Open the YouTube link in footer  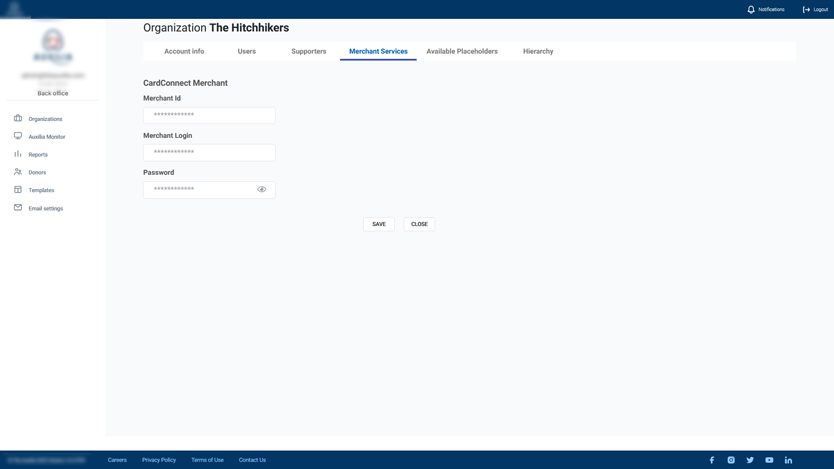[x=769, y=460]
